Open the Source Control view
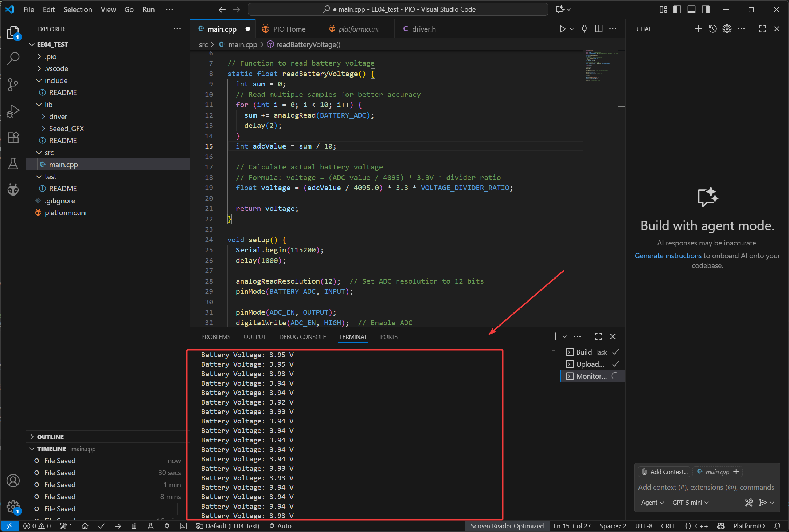789x532 pixels. point(13,84)
